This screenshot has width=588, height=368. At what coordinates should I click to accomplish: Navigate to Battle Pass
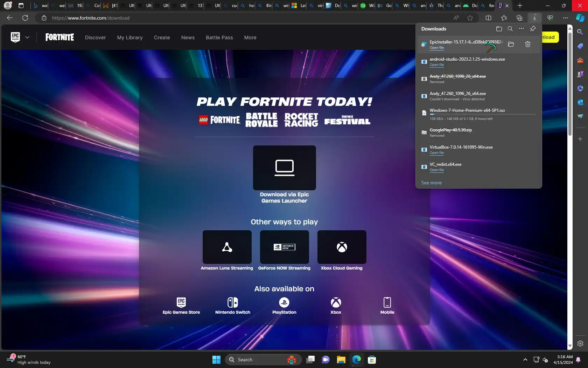pos(219,38)
